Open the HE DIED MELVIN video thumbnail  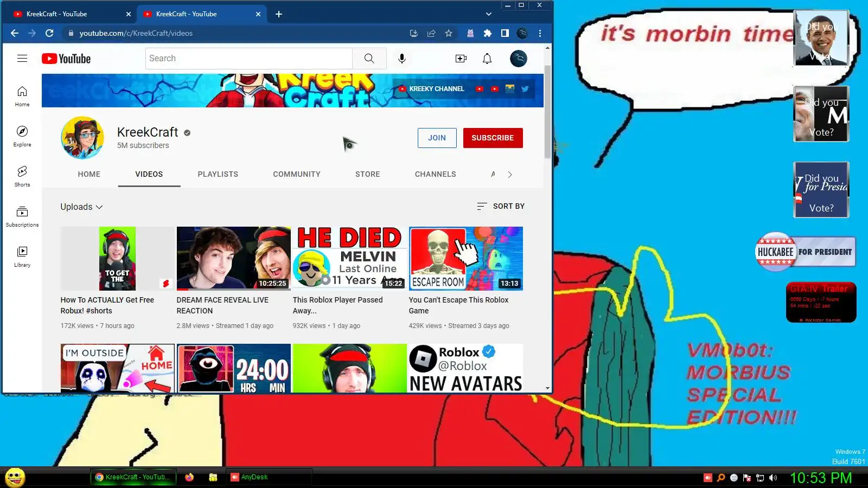coord(350,259)
